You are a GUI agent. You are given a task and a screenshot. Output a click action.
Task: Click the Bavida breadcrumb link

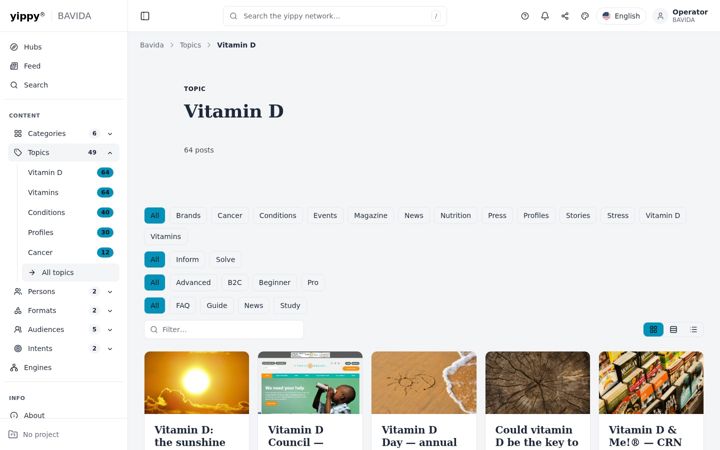click(152, 45)
